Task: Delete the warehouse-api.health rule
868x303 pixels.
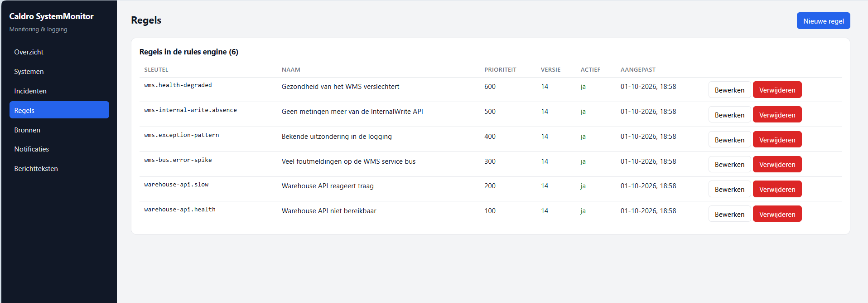Action: click(777, 214)
